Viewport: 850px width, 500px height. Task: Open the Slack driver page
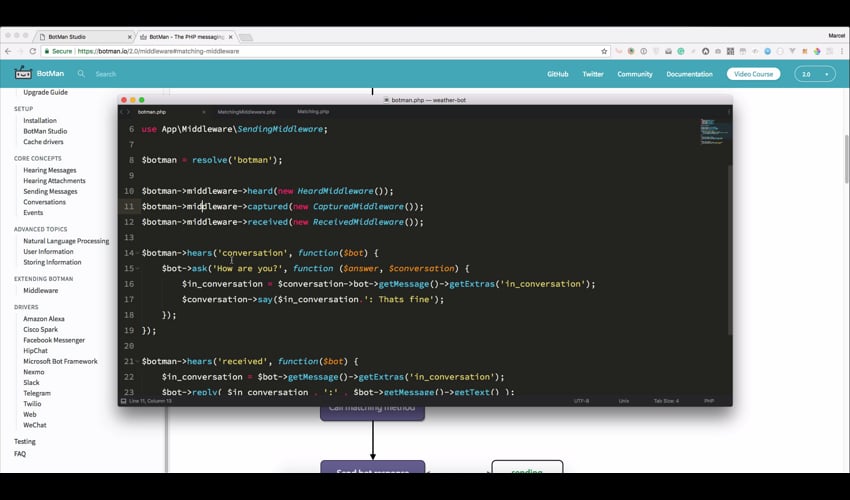[31, 382]
